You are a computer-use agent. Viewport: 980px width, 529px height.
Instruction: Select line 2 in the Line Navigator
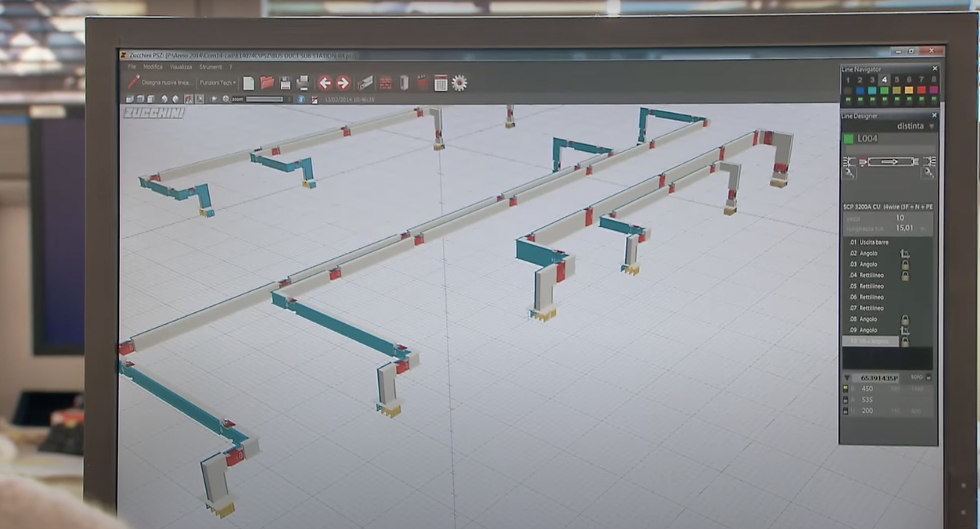tap(860, 80)
